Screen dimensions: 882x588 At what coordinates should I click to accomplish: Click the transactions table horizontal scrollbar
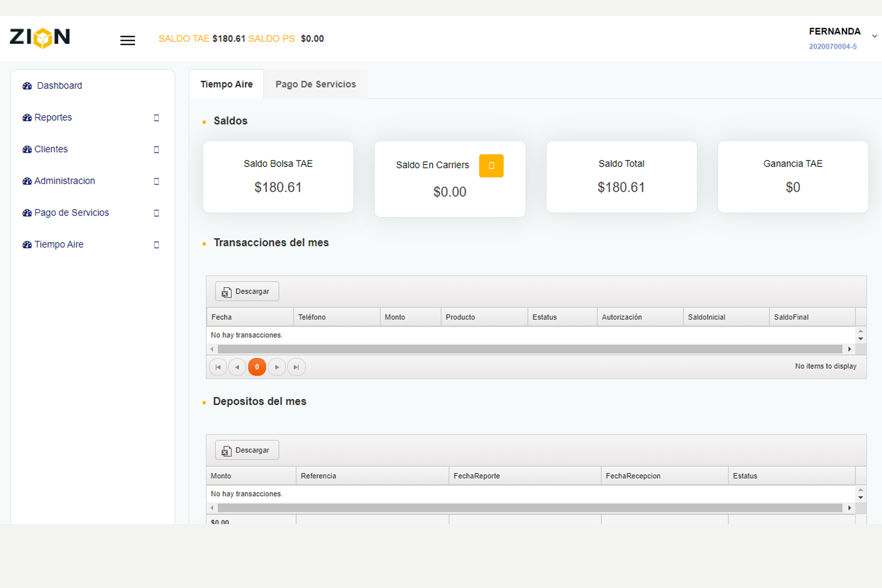(529, 349)
